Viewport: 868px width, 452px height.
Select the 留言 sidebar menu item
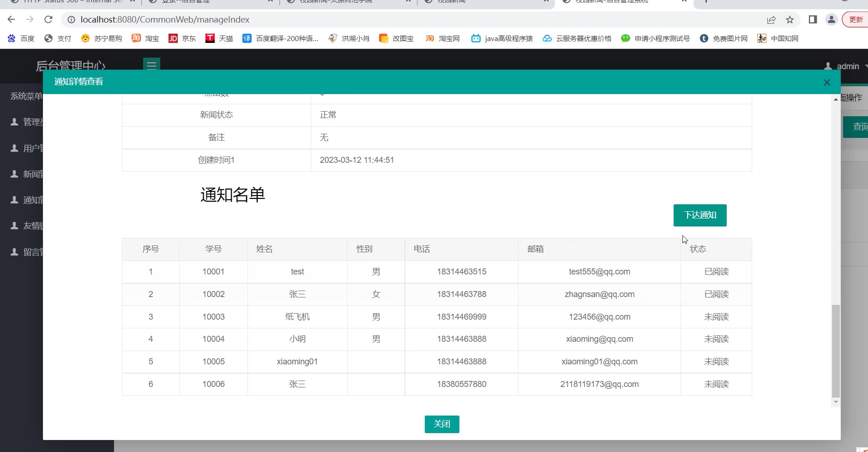pyautogui.click(x=26, y=252)
